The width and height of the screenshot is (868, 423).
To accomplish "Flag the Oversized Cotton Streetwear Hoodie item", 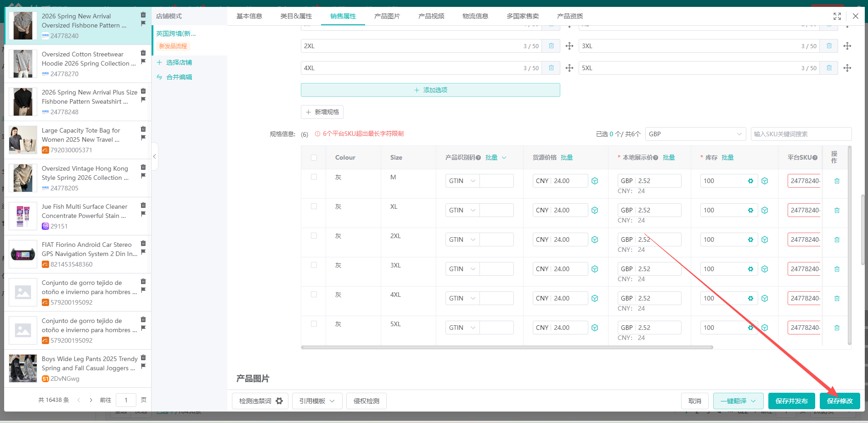I will pos(143,61).
